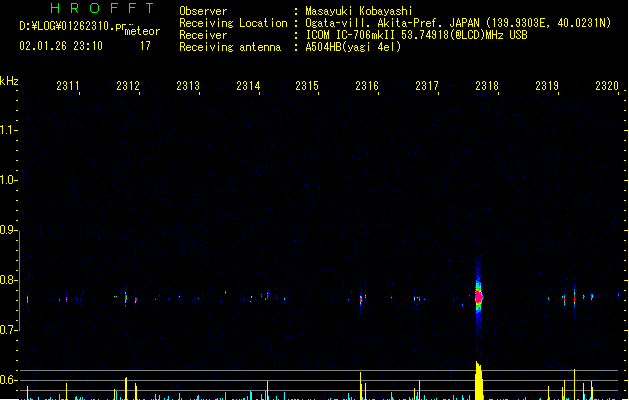This screenshot has width=629, height=400.
Task: Click the 1.0 kHz axis label
Action: pos(7,180)
